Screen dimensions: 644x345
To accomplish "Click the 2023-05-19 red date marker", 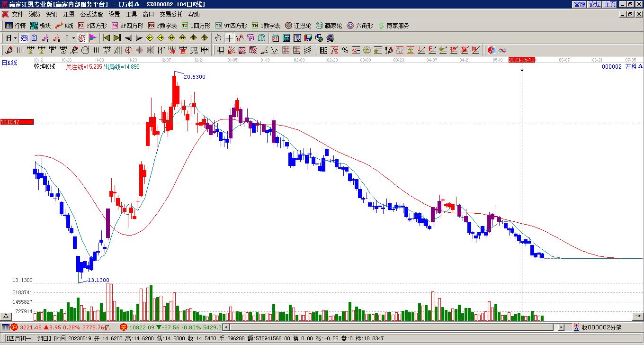I will pos(522,60).
